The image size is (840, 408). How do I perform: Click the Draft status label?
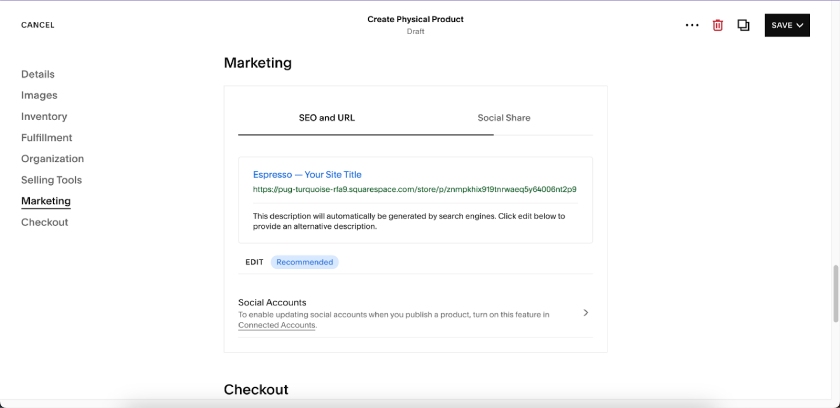point(415,32)
